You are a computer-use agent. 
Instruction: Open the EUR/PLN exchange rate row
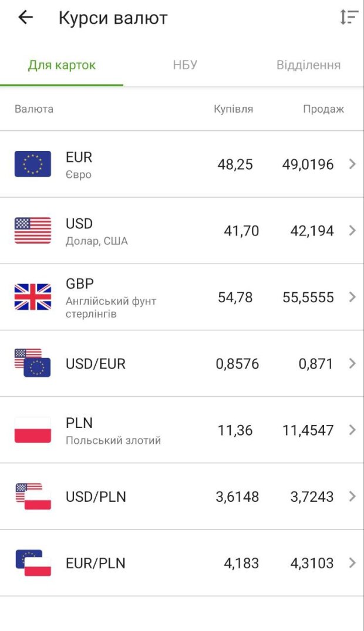176,563
